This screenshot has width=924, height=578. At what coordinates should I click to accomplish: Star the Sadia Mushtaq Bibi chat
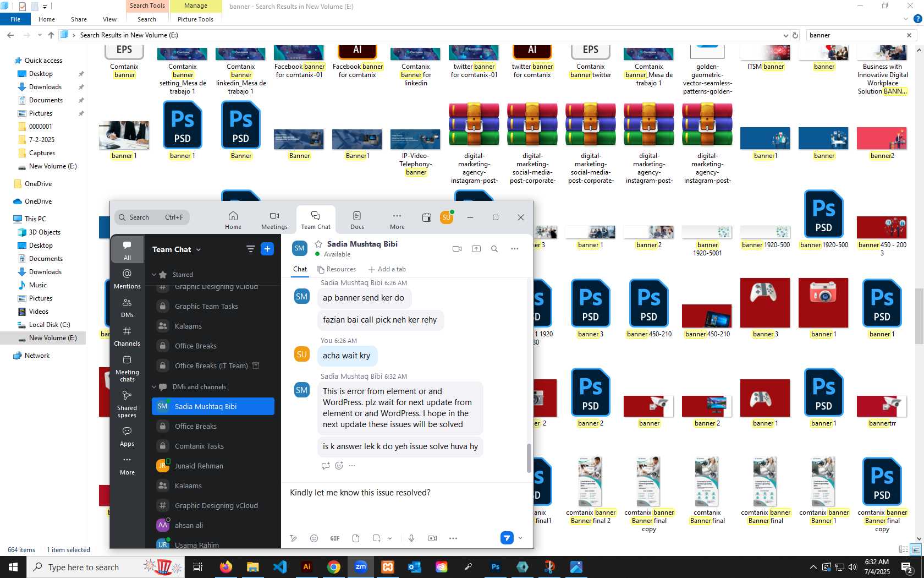tap(318, 244)
